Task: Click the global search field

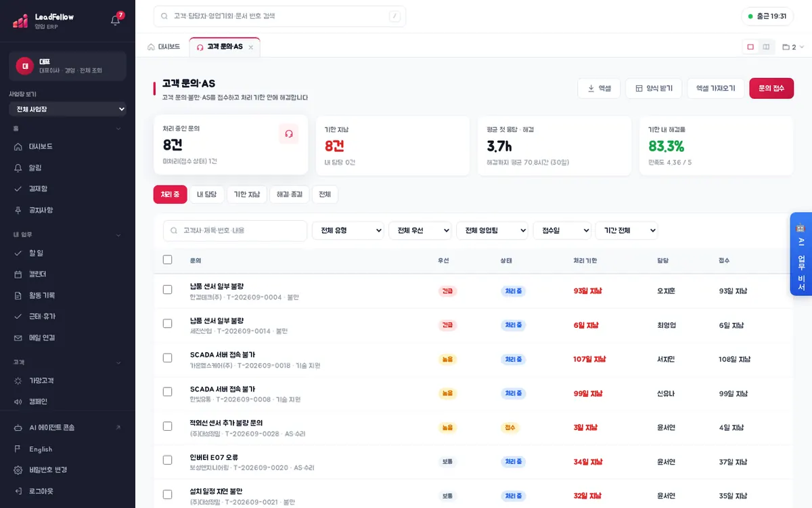Action: coord(279,16)
